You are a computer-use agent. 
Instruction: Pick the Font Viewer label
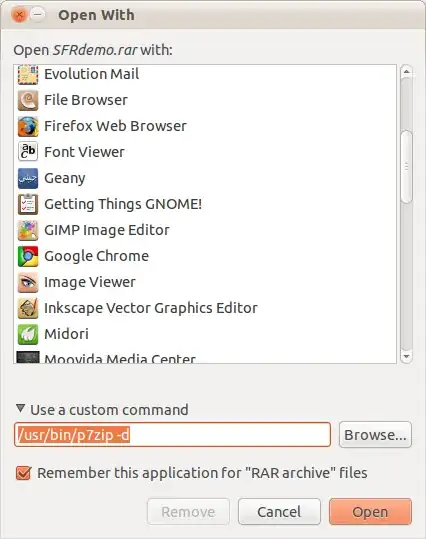click(x=85, y=152)
